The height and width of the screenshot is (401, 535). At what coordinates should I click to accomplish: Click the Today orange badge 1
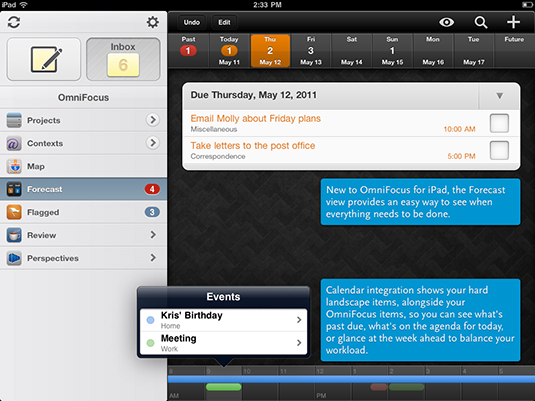pyautogui.click(x=229, y=51)
